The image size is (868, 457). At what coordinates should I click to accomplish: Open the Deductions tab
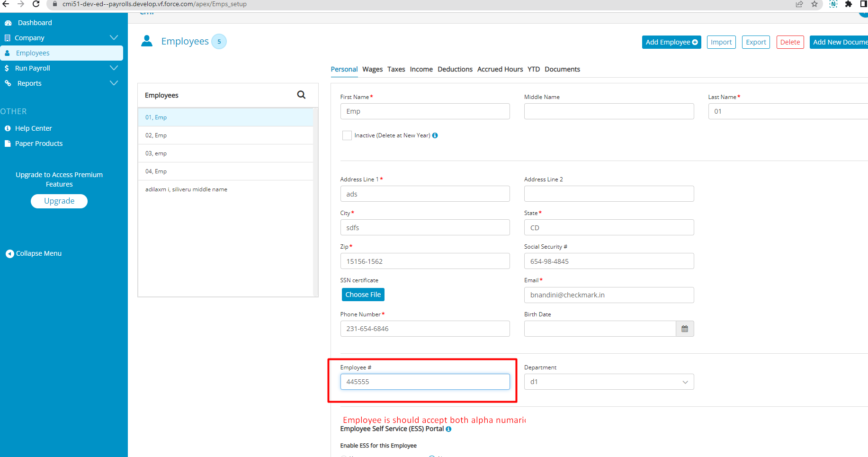click(x=455, y=69)
